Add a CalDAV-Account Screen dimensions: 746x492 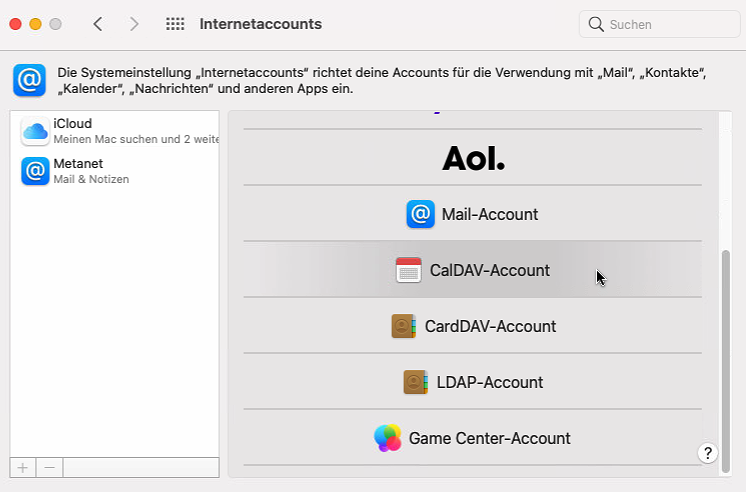point(490,270)
